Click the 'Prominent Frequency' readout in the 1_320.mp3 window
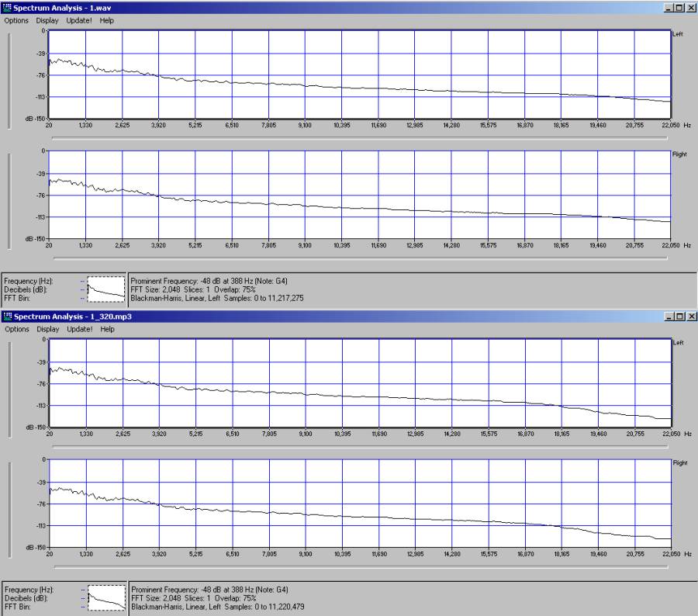The width and height of the screenshot is (698, 616). [x=209, y=590]
